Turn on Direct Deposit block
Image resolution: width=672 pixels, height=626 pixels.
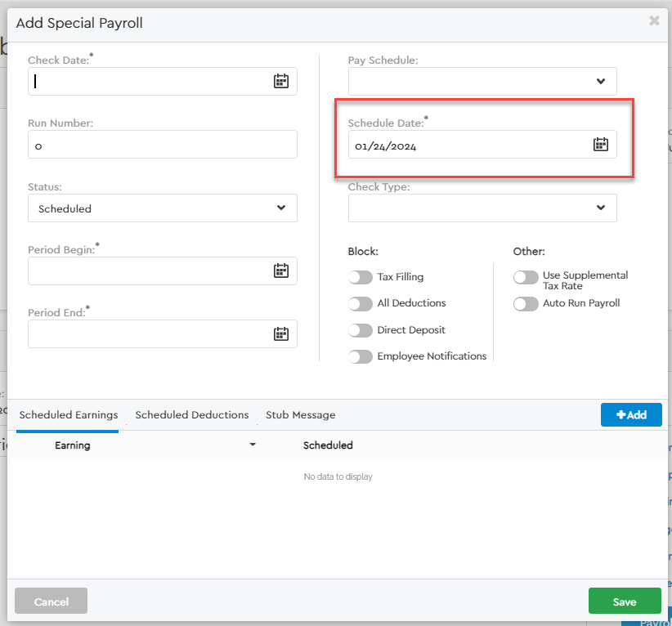point(360,330)
